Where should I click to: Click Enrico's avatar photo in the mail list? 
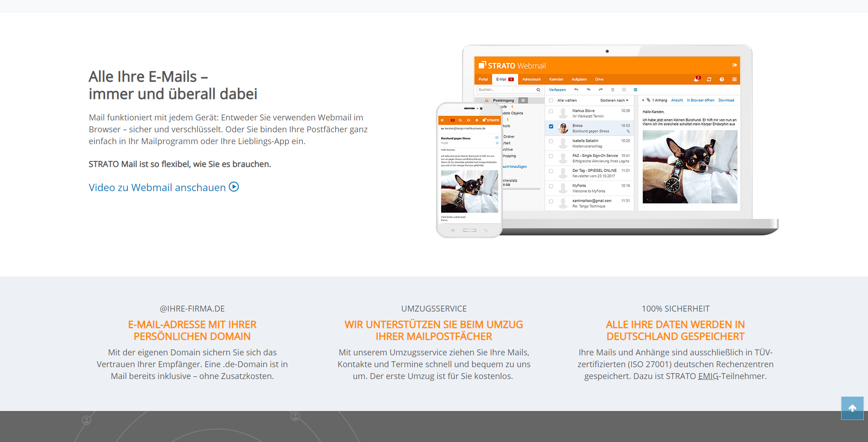point(563,128)
